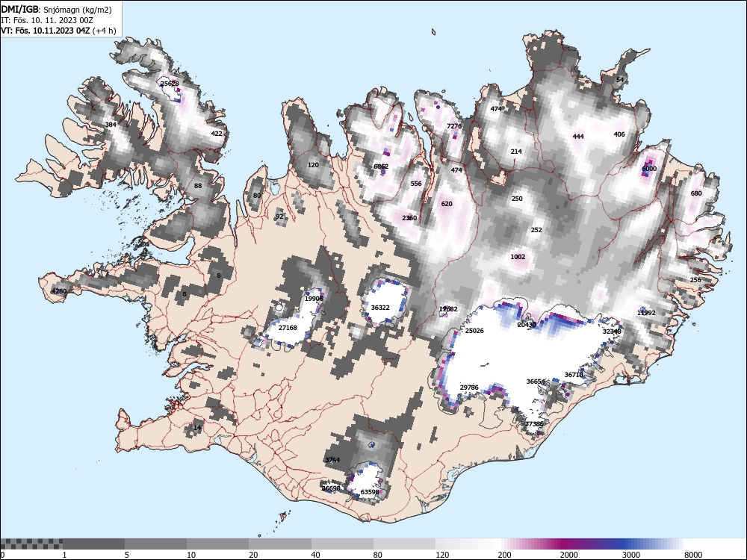Click the snow value '14' in the southwest

197,428
